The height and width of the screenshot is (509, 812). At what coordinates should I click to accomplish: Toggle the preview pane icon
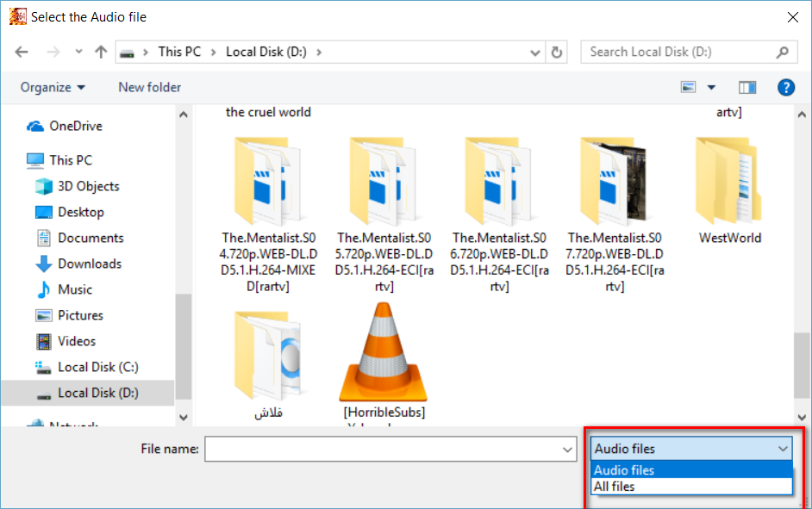coord(746,87)
